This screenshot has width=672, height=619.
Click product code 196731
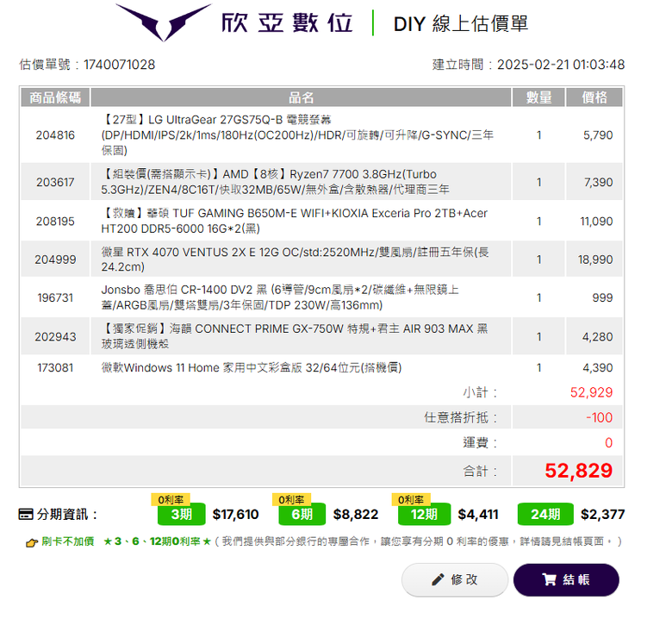pyautogui.click(x=55, y=297)
